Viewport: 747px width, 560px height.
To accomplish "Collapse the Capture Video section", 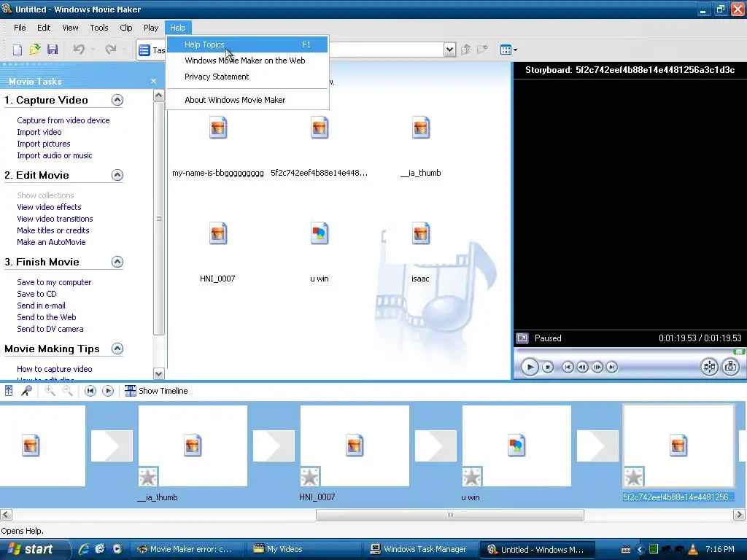I will point(117,99).
